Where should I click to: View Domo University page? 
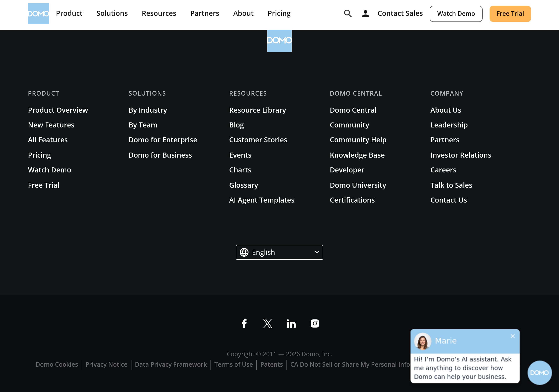pyautogui.click(x=358, y=185)
